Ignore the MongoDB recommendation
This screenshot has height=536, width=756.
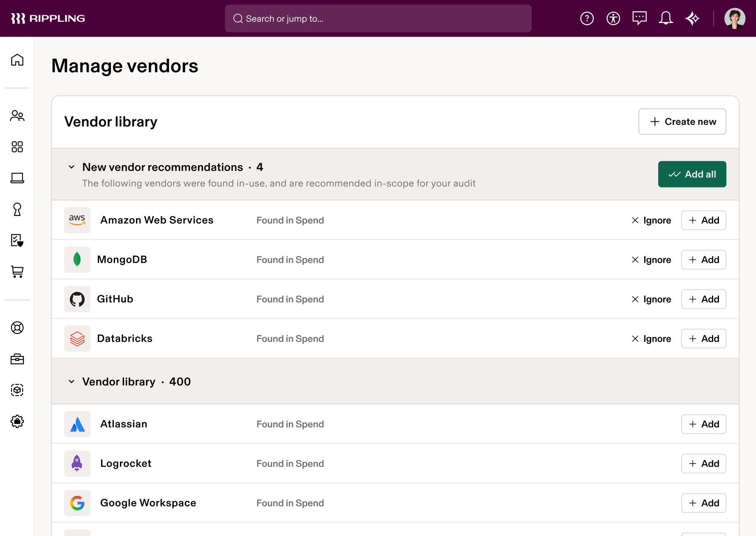click(x=651, y=260)
